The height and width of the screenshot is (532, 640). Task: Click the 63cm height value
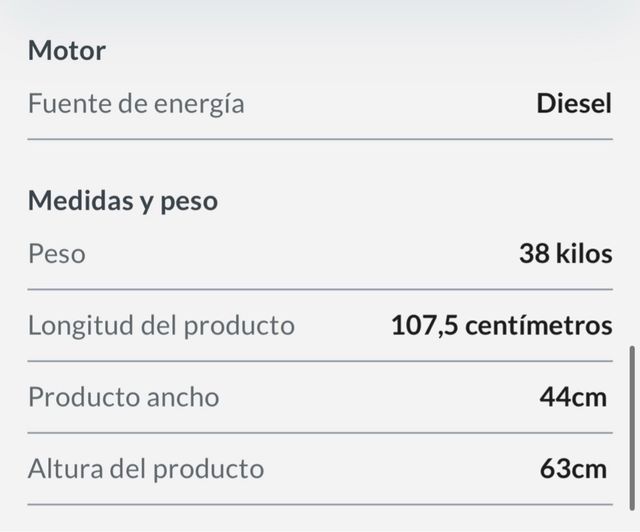tap(573, 468)
